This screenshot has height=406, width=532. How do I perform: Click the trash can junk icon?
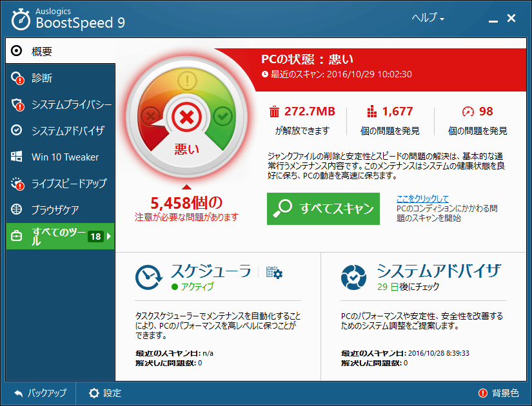[x=274, y=111]
